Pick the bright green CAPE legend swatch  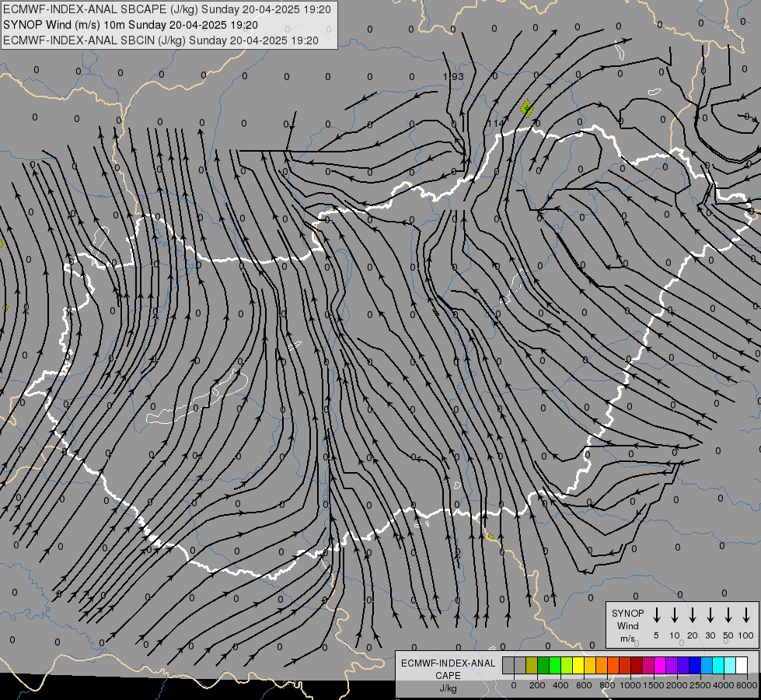click(x=555, y=665)
